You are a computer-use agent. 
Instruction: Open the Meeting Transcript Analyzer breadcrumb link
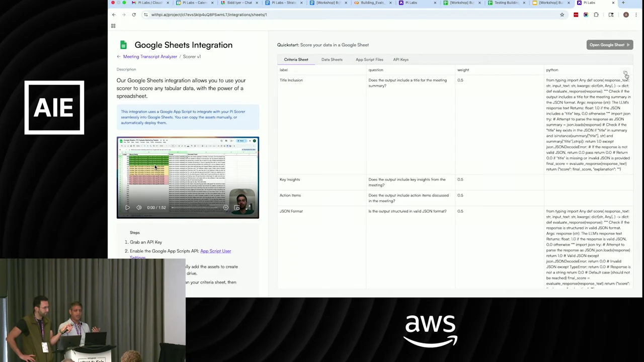pyautogui.click(x=150, y=57)
